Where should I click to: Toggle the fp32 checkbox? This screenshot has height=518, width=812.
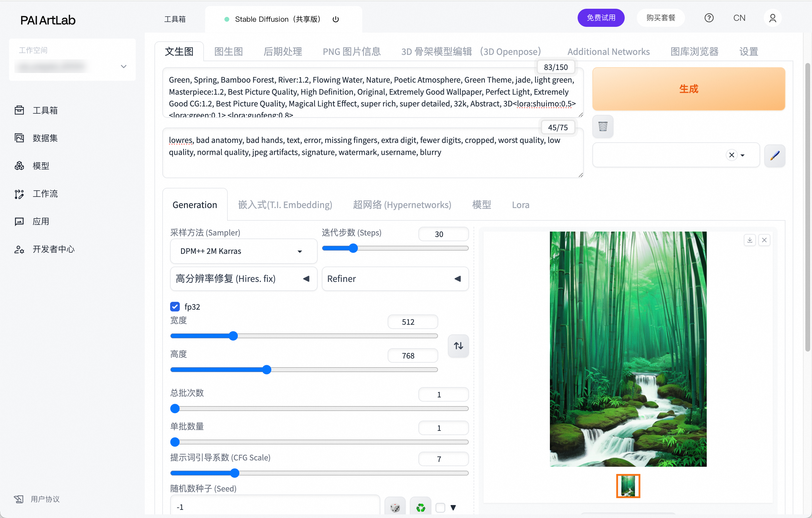click(175, 306)
